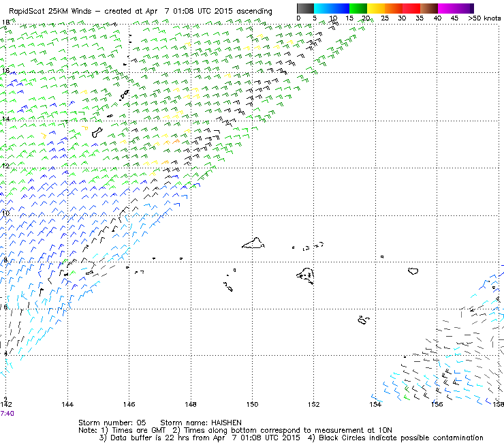Click the latitude label 14
This screenshot has width=504, height=443.
(x=5, y=119)
